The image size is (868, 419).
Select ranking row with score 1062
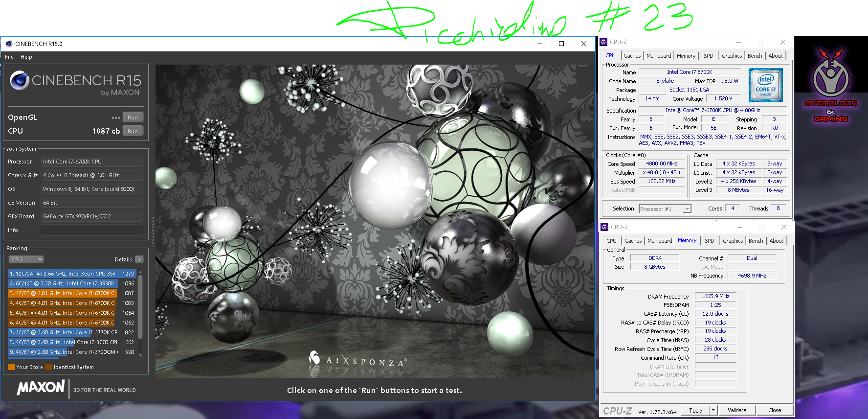pyautogui.click(x=72, y=323)
